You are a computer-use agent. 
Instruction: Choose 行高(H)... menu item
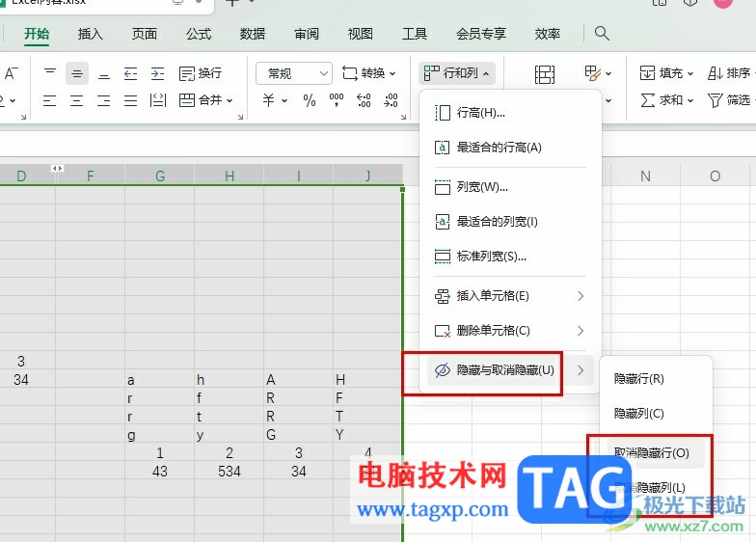511,113
